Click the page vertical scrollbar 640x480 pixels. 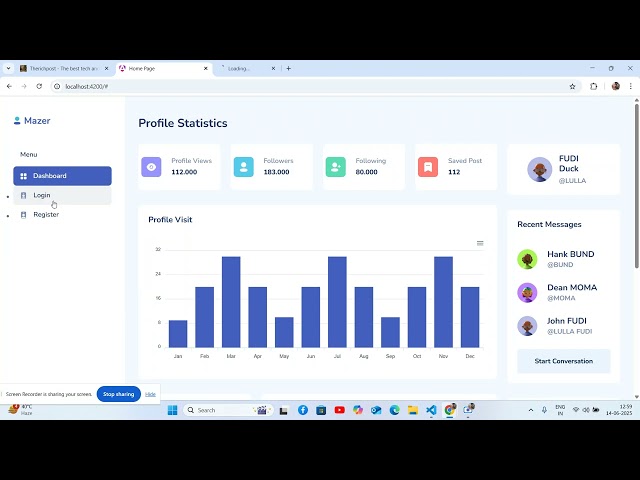(x=636, y=186)
